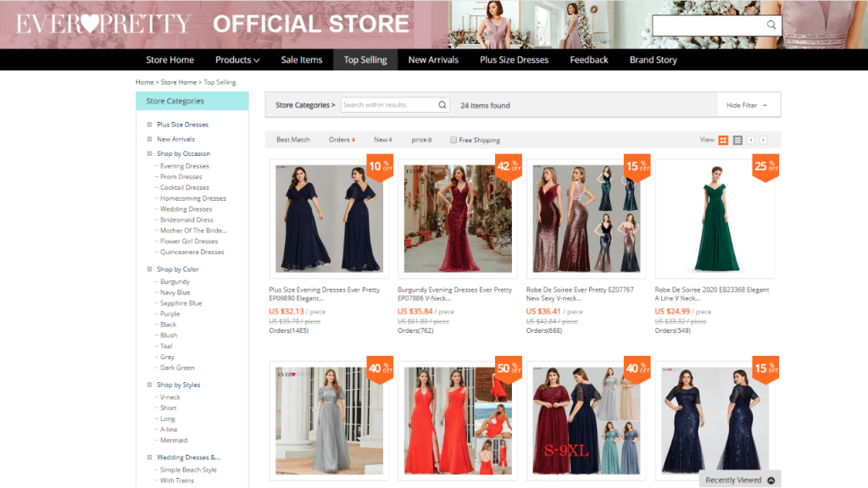Open the New Arrivals nav tab

(x=433, y=60)
